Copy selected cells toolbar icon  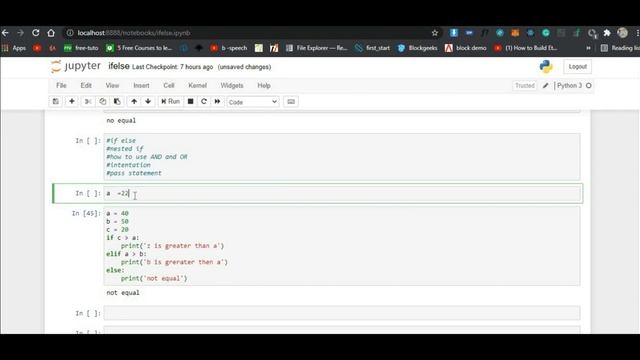click(102, 102)
